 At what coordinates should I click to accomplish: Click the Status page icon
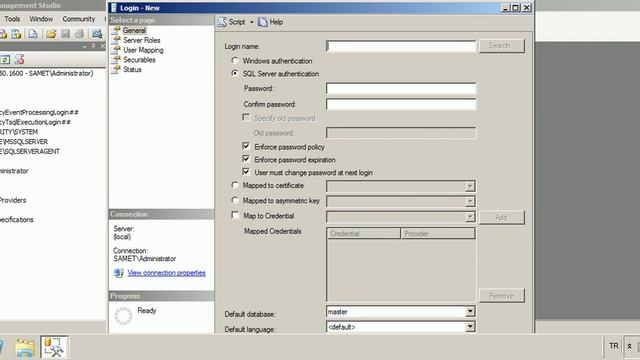click(x=116, y=69)
